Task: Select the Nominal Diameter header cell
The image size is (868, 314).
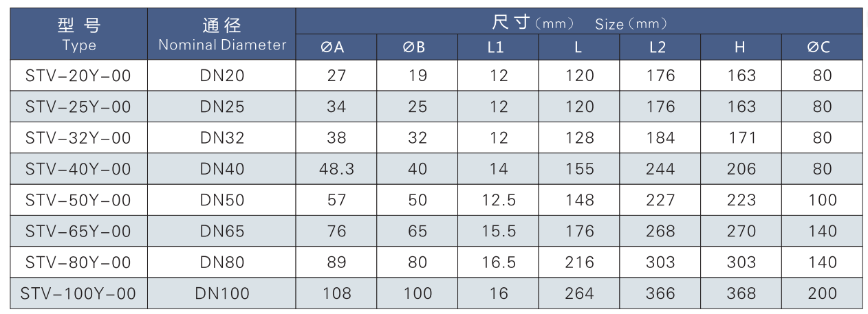Action: 221,34
